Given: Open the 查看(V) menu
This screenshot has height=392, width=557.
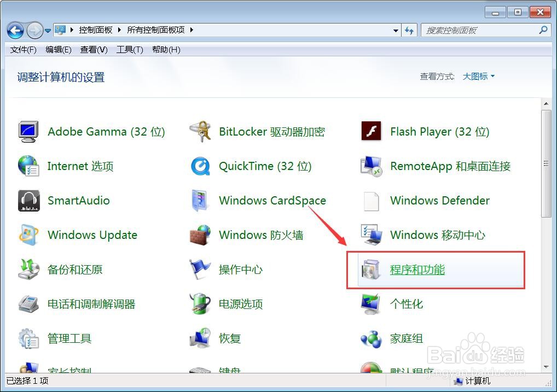Looking at the screenshot, I should (94, 50).
